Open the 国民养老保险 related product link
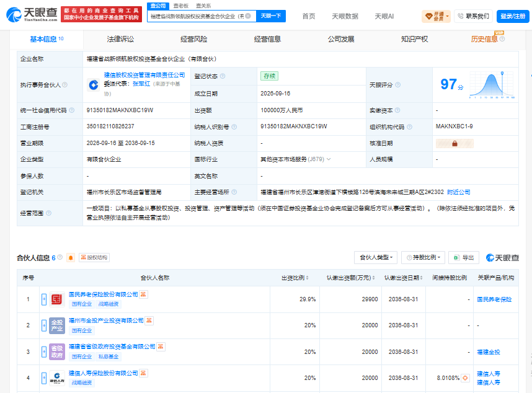Viewport: 532px width, 393px height. (494, 299)
